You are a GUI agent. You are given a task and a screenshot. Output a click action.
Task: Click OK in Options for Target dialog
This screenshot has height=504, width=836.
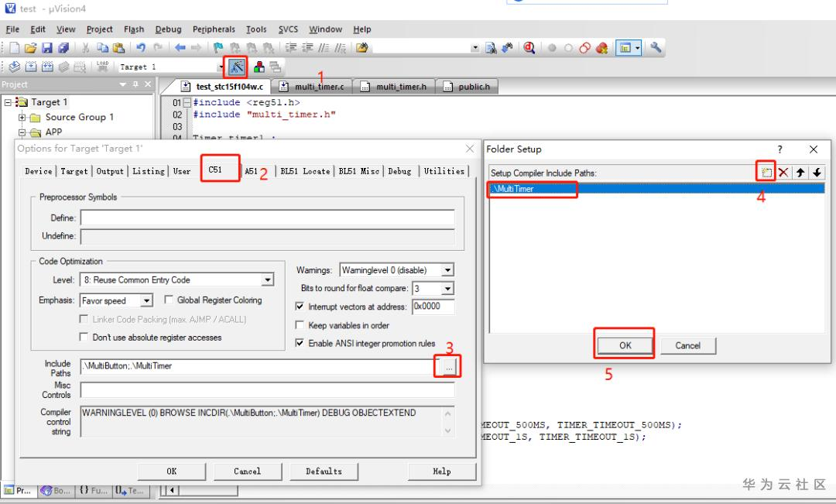[x=172, y=471]
